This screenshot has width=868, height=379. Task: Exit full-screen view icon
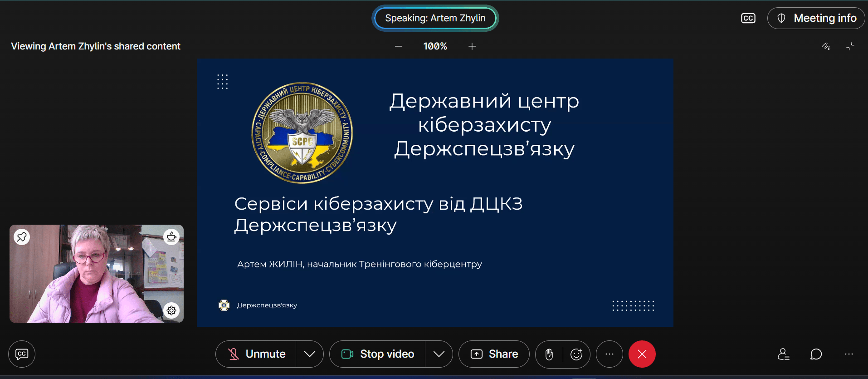(x=850, y=46)
